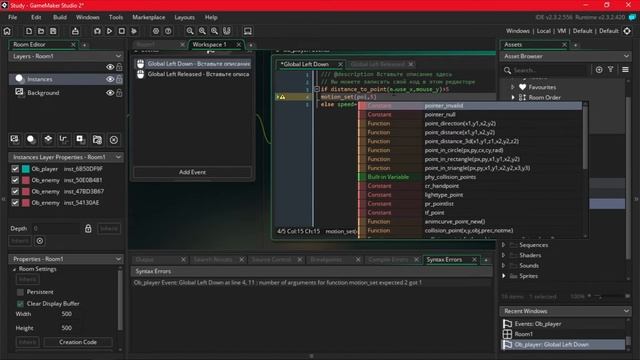
Task: Clean the project build with the toolbar icon
Action: (x=134, y=31)
